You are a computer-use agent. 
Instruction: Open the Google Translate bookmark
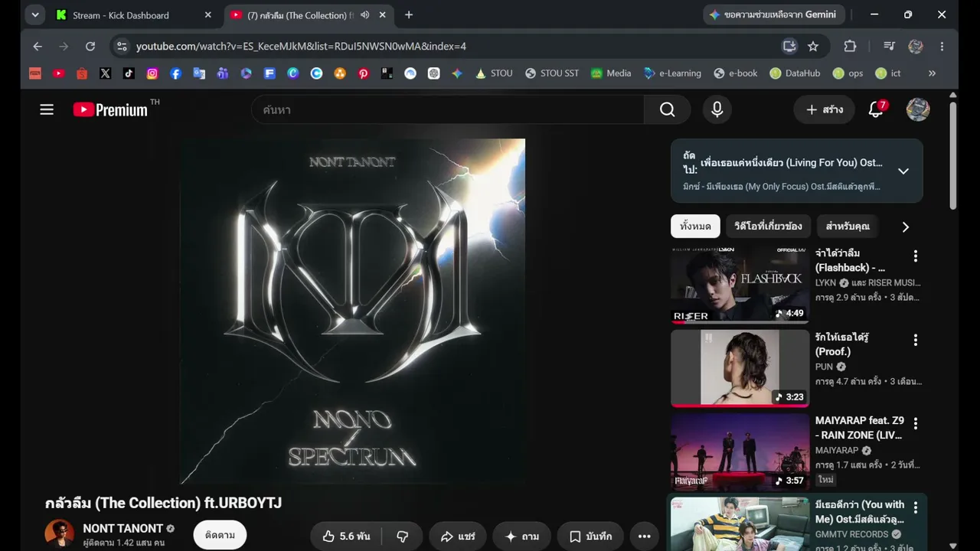coord(199,73)
